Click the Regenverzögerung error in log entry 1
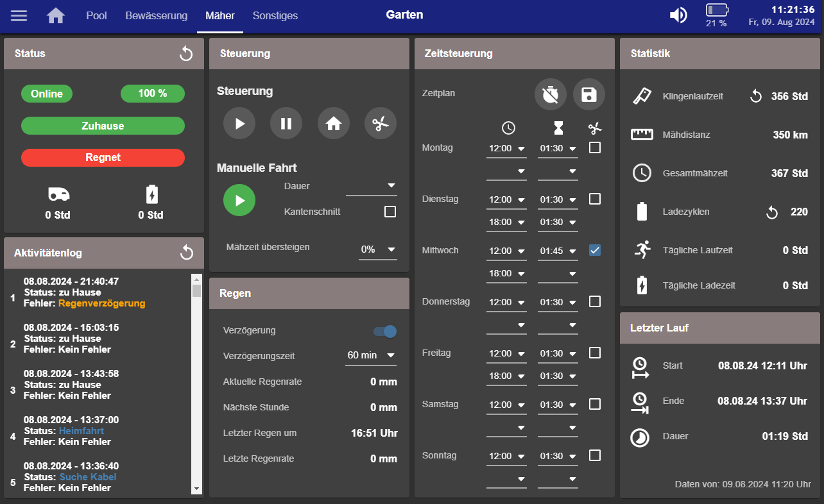This screenshot has width=824, height=504. click(x=102, y=303)
